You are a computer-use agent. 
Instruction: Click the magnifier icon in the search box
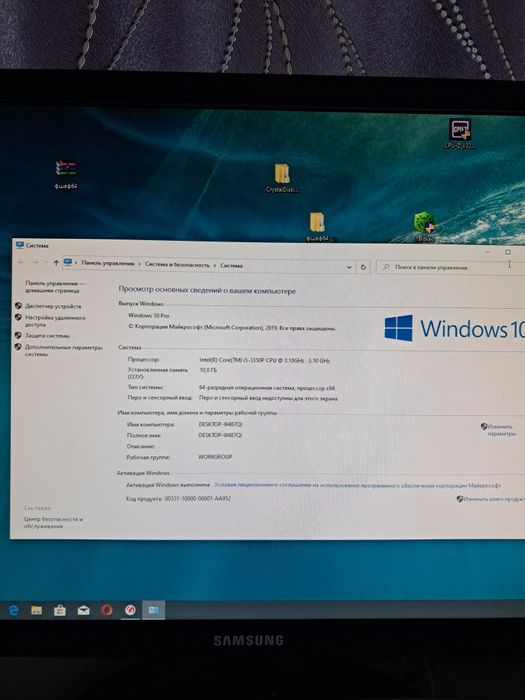386,267
